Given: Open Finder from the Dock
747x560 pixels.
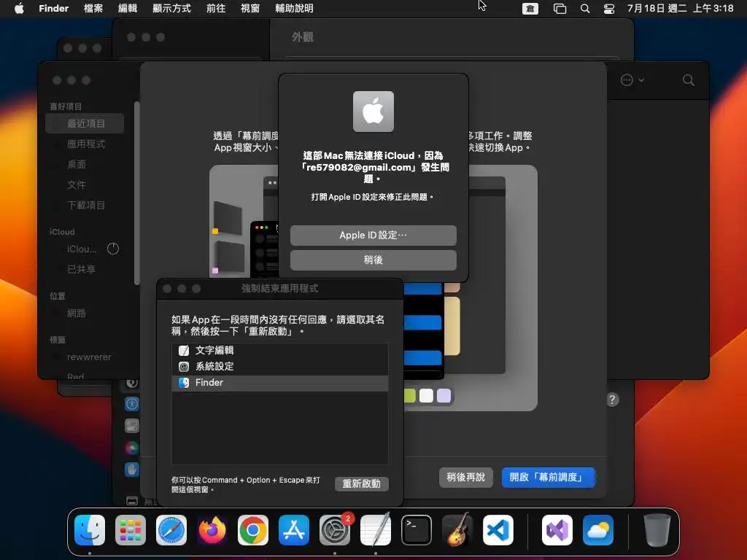Looking at the screenshot, I should coord(90,530).
